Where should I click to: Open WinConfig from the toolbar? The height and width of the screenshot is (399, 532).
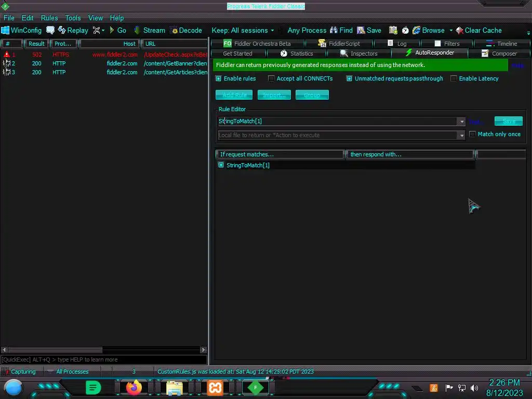click(x=21, y=31)
